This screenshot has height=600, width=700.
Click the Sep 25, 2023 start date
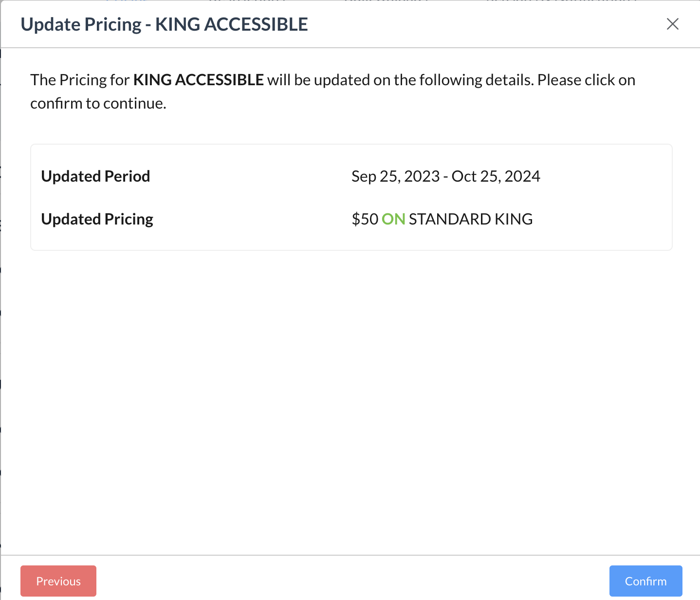click(x=395, y=176)
